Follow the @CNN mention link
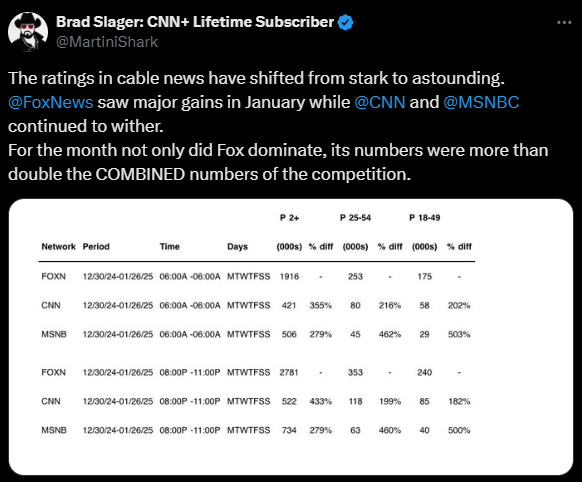The height and width of the screenshot is (482, 582). tap(379, 102)
